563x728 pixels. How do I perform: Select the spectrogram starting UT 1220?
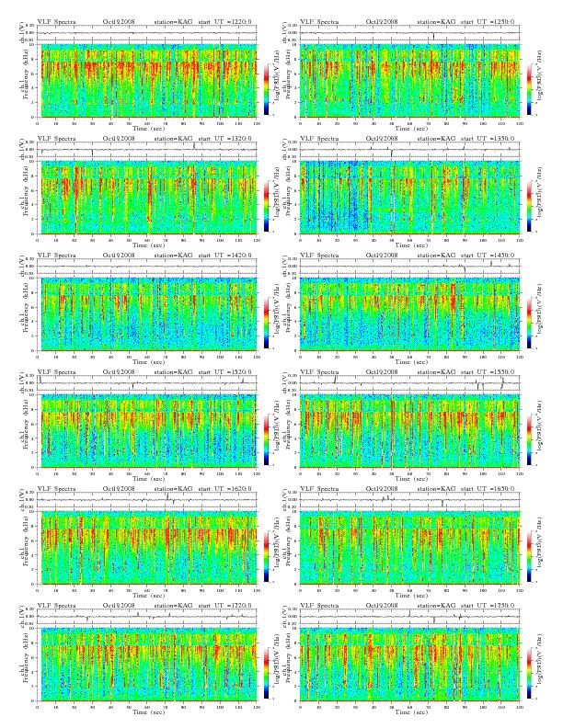tap(147, 80)
